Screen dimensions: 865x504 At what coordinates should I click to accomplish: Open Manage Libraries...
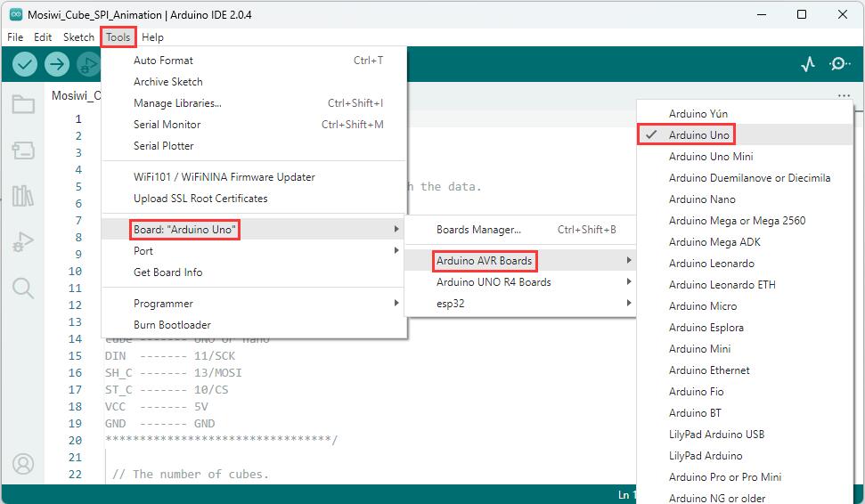pyautogui.click(x=254, y=103)
